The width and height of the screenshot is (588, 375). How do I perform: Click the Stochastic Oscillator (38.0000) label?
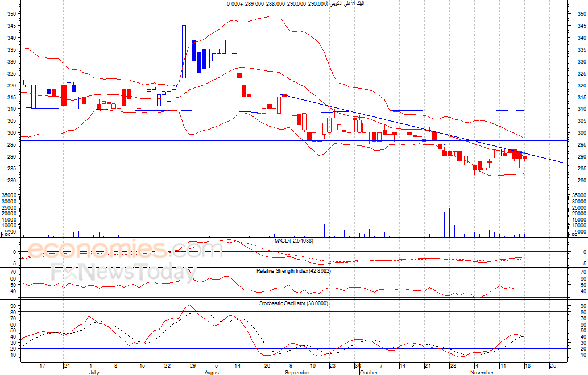click(x=293, y=303)
